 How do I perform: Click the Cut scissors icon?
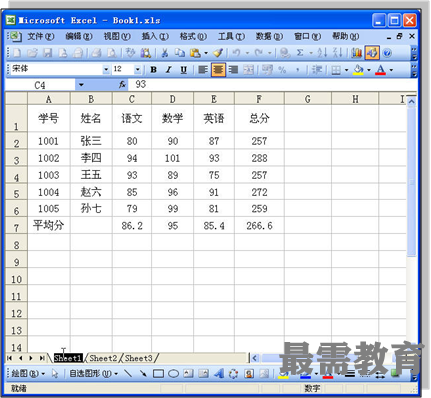point(165,53)
